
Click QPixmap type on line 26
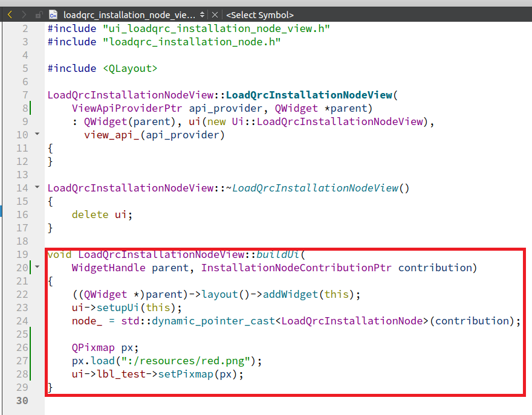tap(93, 347)
